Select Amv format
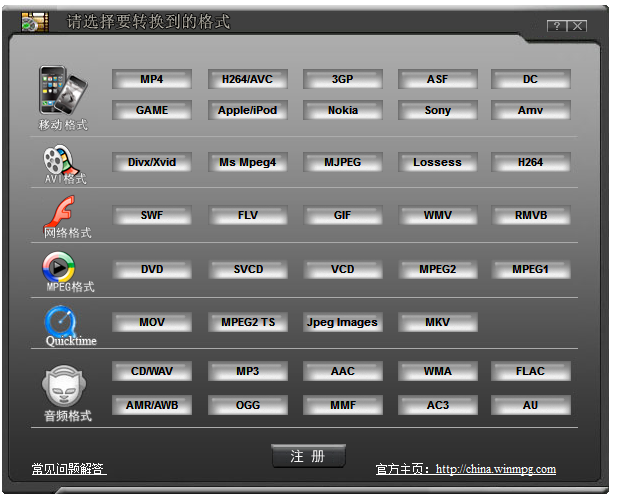This screenshot has height=496, width=618. (531, 110)
